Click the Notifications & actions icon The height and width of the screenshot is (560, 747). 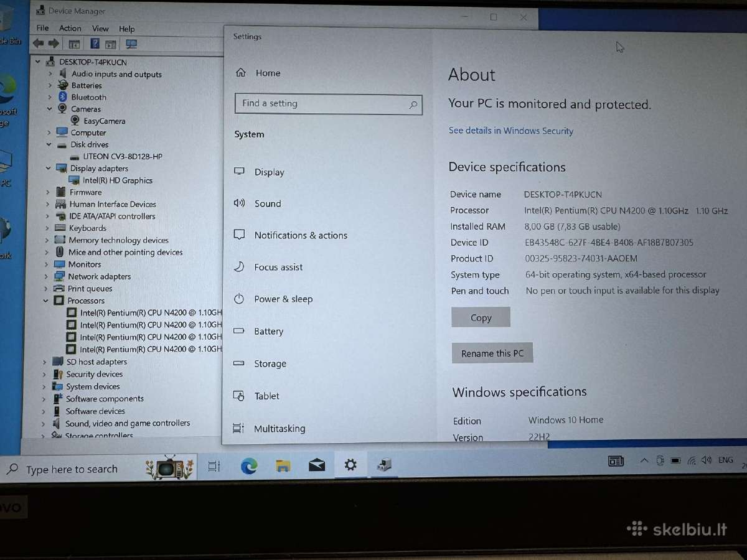click(x=239, y=235)
